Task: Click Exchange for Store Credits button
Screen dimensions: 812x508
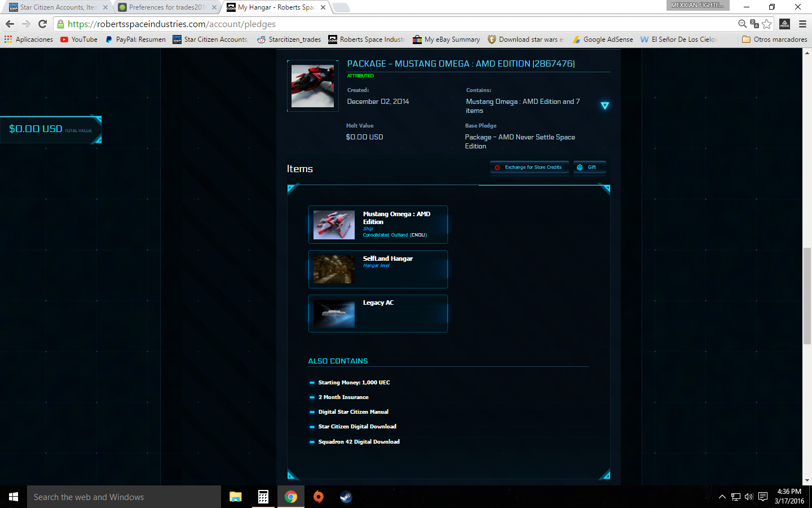Action: point(529,167)
